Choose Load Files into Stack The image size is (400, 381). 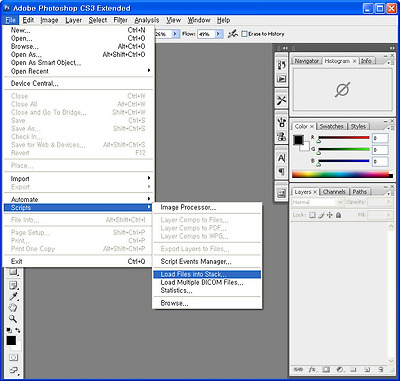click(x=207, y=274)
